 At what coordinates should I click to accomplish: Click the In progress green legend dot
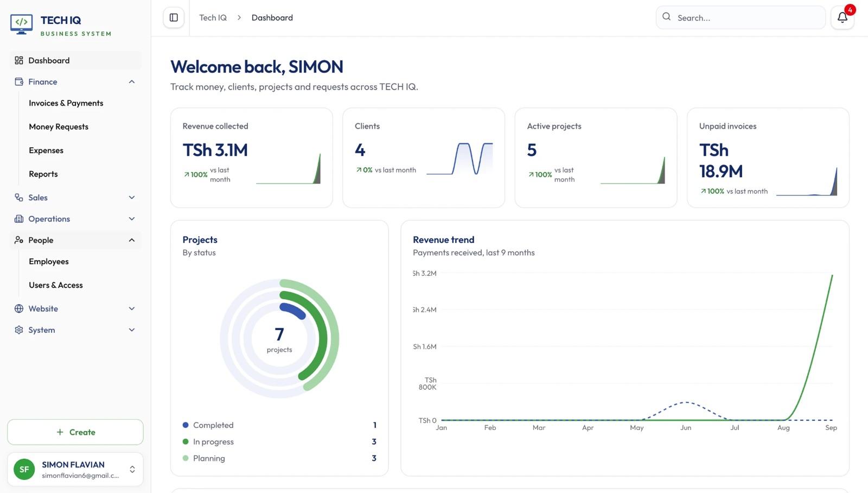pyautogui.click(x=186, y=441)
